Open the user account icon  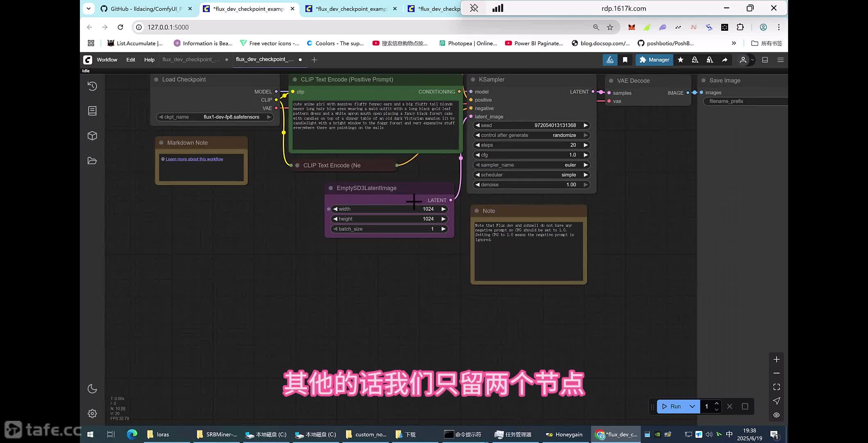[x=743, y=60]
